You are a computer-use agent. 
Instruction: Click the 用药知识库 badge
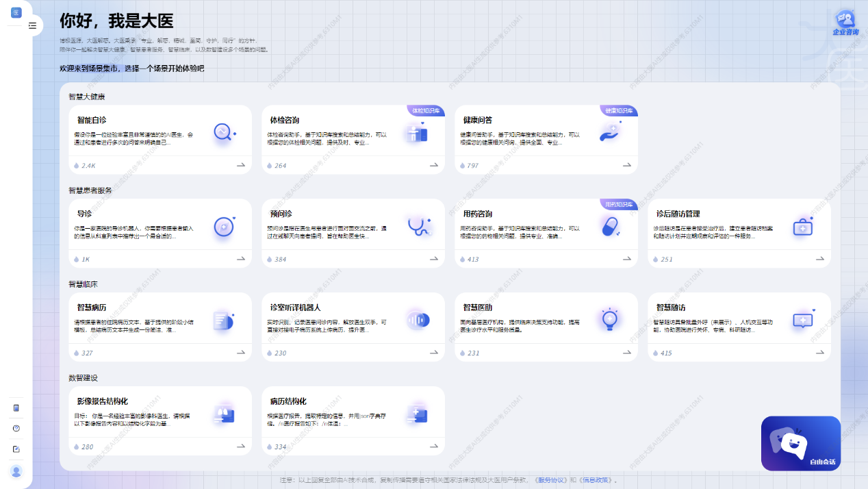point(619,204)
